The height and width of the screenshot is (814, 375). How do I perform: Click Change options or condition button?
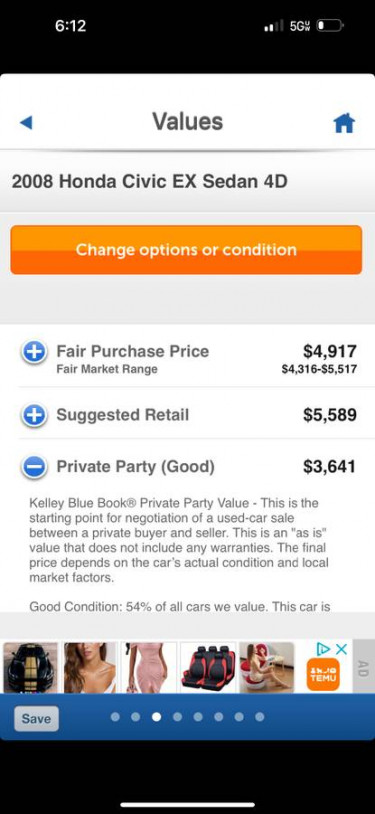[x=186, y=250]
